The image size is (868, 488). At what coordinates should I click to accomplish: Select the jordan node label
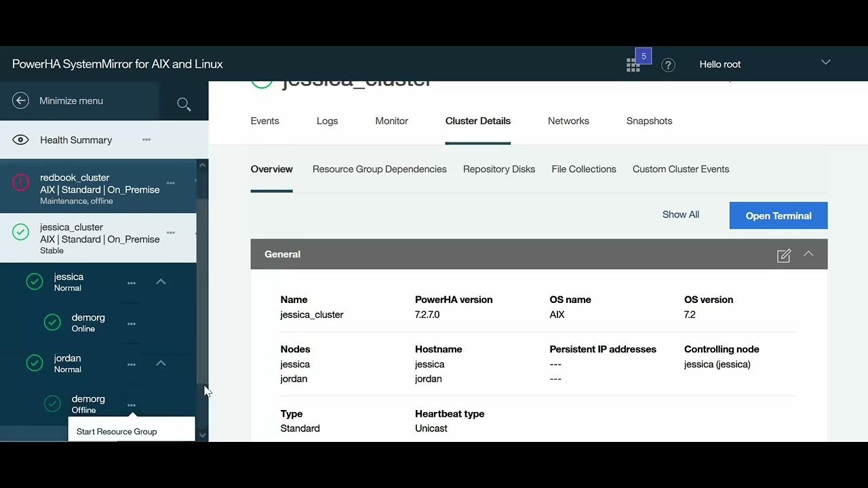pos(67,358)
